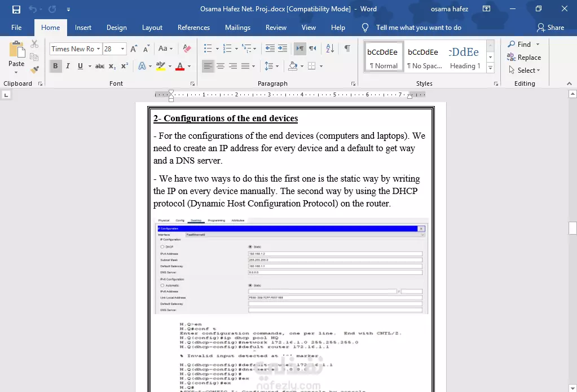Toggle Italic formatting
The image size is (577, 392).
68,66
